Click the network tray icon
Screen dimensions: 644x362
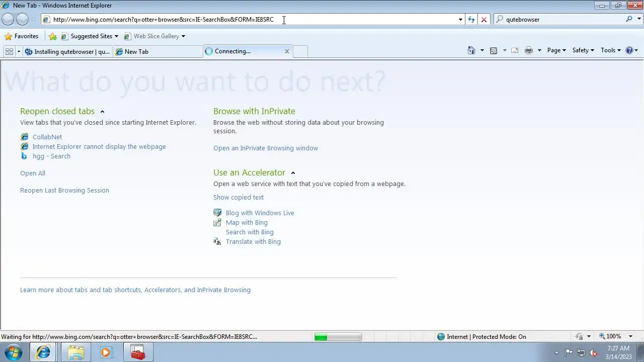pos(581,352)
